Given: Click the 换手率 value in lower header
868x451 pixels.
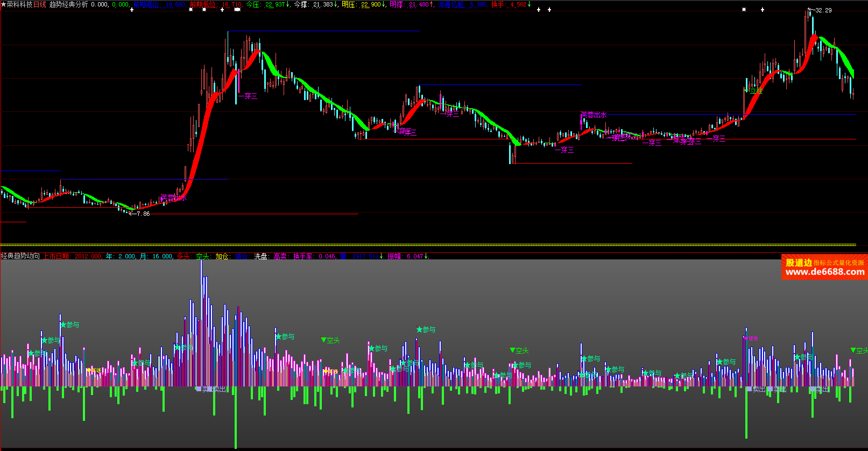Looking at the screenshot, I should [327, 256].
